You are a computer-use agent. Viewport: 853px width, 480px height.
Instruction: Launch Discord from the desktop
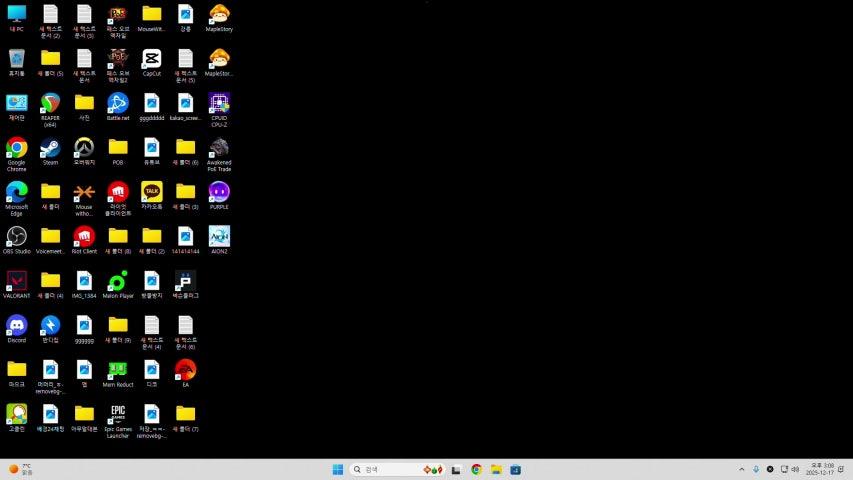pyautogui.click(x=17, y=325)
